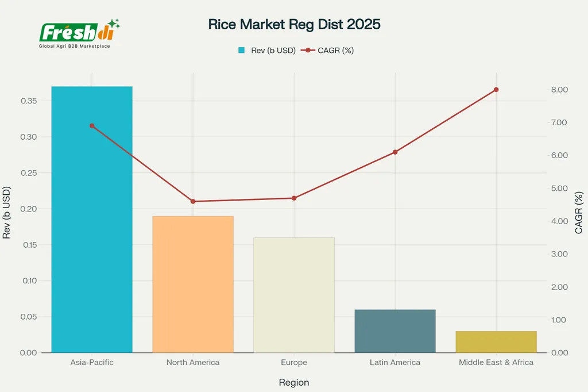Click the teal Rev legend color square
588x392 pixels.
[x=242, y=51]
